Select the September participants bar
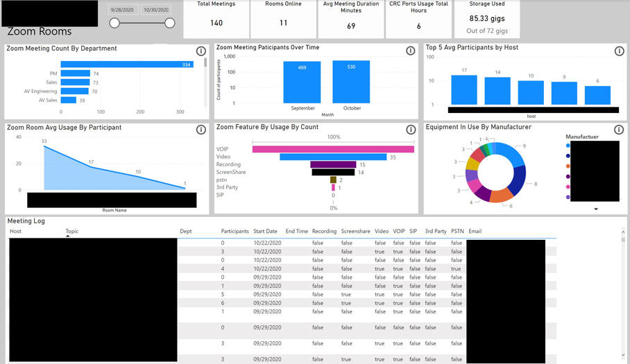Screen dimensions: 630x364 coord(302,83)
